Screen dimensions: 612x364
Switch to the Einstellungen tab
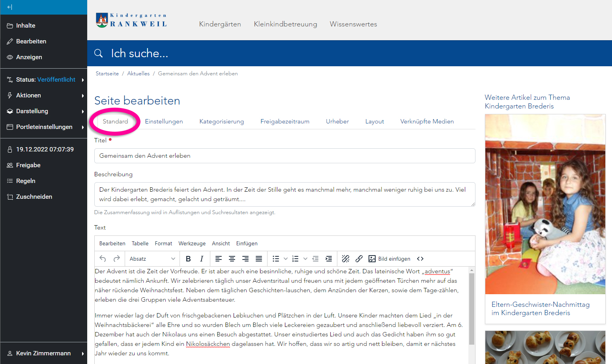click(x=164, y=121)
